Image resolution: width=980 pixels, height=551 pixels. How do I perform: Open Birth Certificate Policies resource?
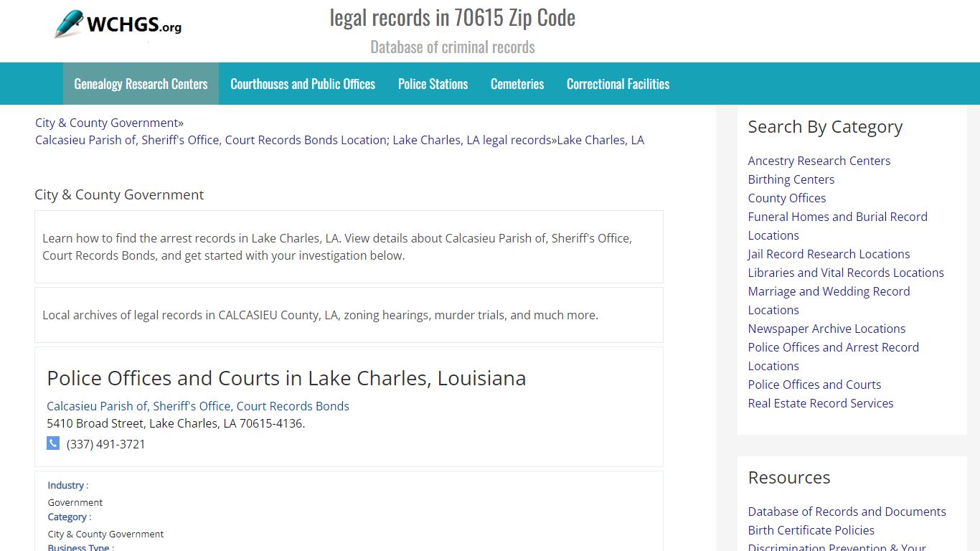click(811, 530)
